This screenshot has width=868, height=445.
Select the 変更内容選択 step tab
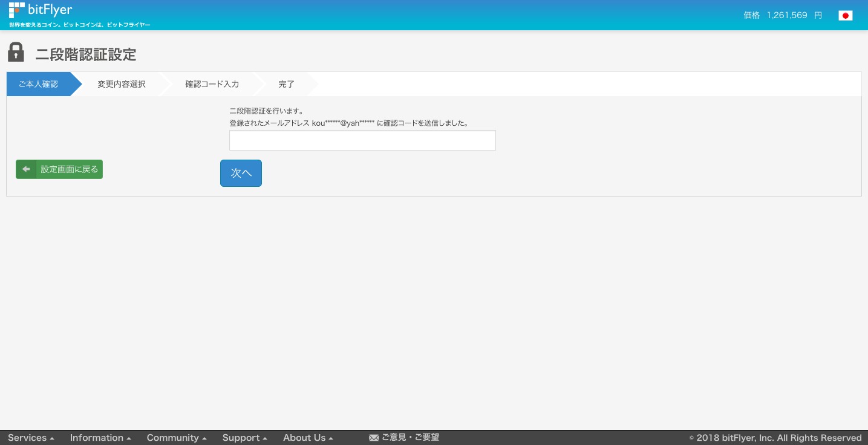(x=122, y=84)
